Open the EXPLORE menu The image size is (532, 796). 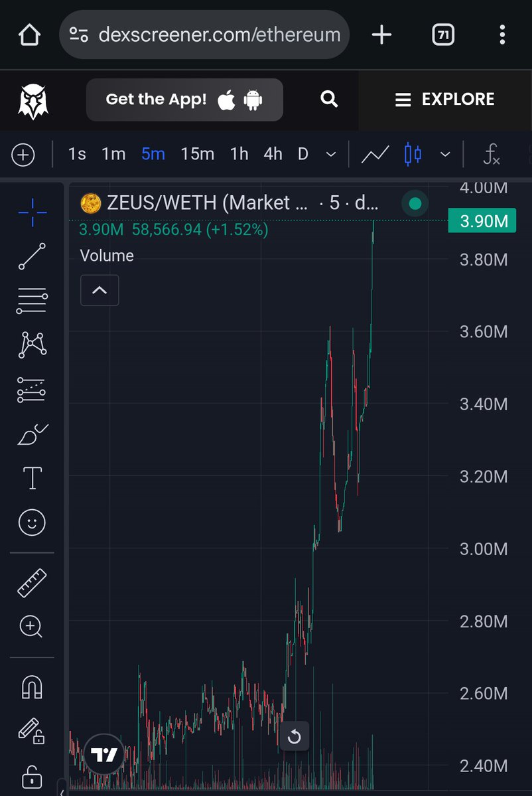pyautogui.click(x=444, y=100)
